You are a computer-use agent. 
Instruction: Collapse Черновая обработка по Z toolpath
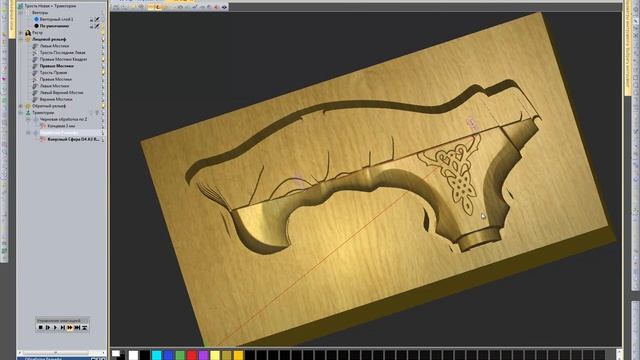coord(28,119)
